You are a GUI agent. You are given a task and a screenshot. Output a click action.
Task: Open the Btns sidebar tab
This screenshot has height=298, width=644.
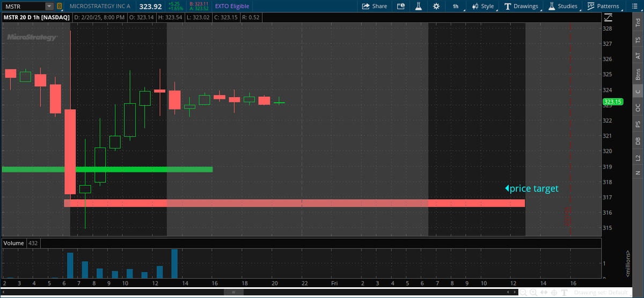click(x=638, y=74)
